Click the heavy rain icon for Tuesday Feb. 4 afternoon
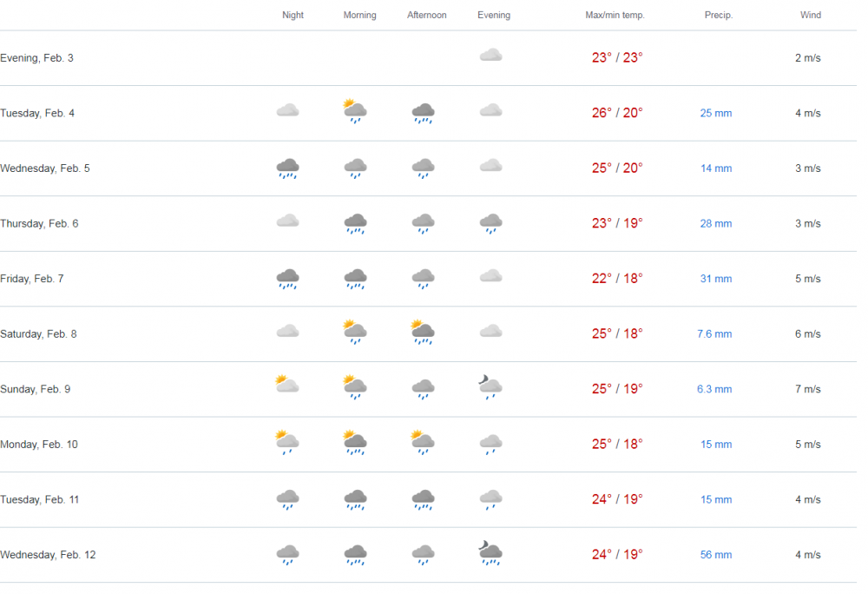The height and width of the screenshot is (594, 868). point(423,112)
